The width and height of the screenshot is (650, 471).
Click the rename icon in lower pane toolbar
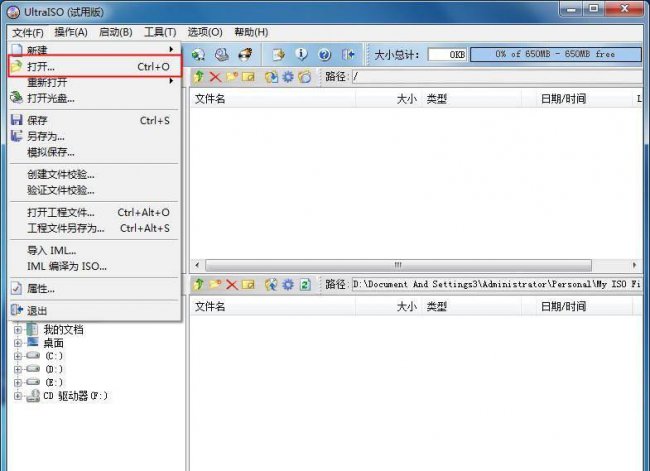248,284
